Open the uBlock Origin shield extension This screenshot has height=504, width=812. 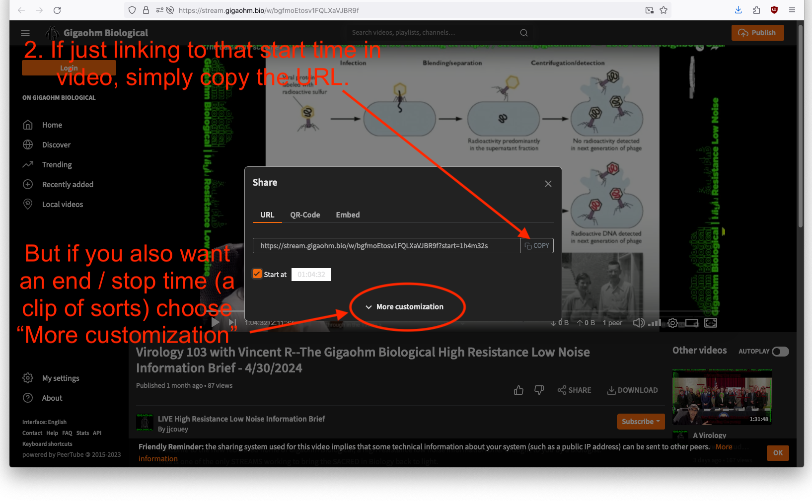click(x=774, y=10)
